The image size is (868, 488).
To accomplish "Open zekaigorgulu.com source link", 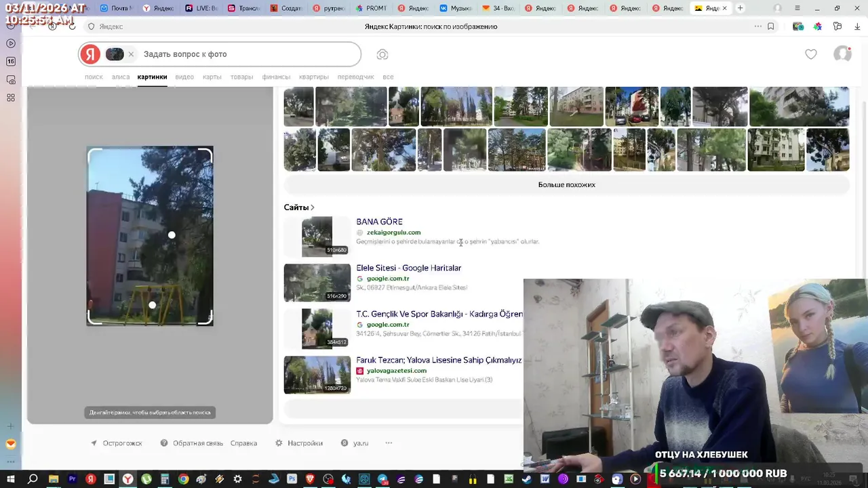I will (x=393, y=232).
